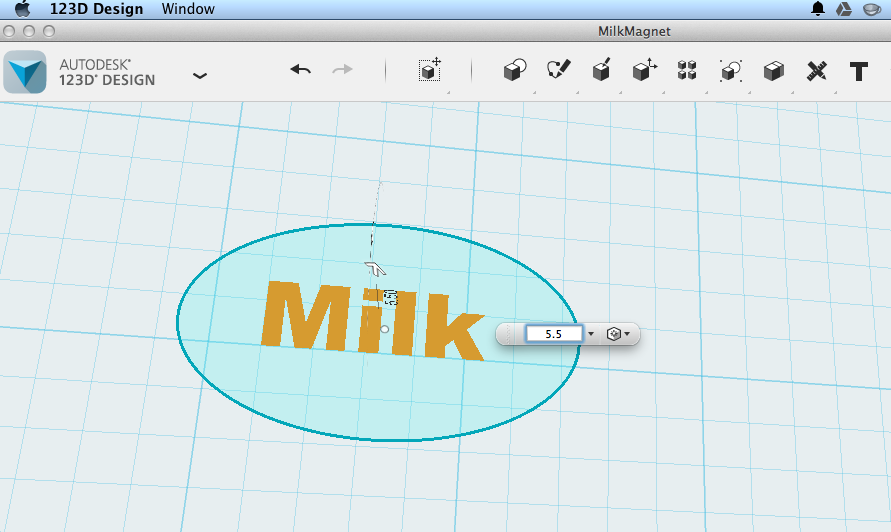Screen dimensions: 891x532
Task: Open the dropdown arrow next to 5.5
Action: pos(591,334)
